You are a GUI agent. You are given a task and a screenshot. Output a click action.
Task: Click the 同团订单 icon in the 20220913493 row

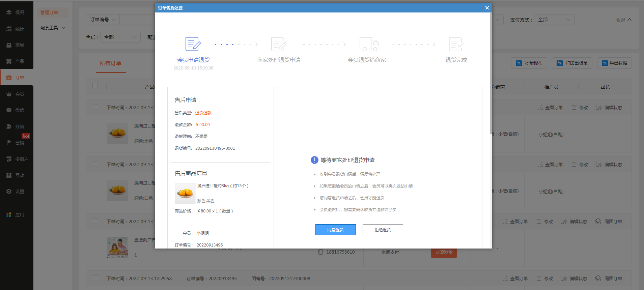[x=598, y=279]
